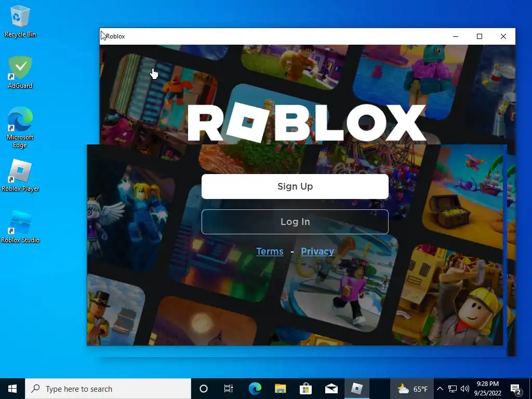This screenshot has width=532, height=399.
Task: Open Cortana circle icon on the taskbar
Action: pyautogui.click(x=204, y=389)
